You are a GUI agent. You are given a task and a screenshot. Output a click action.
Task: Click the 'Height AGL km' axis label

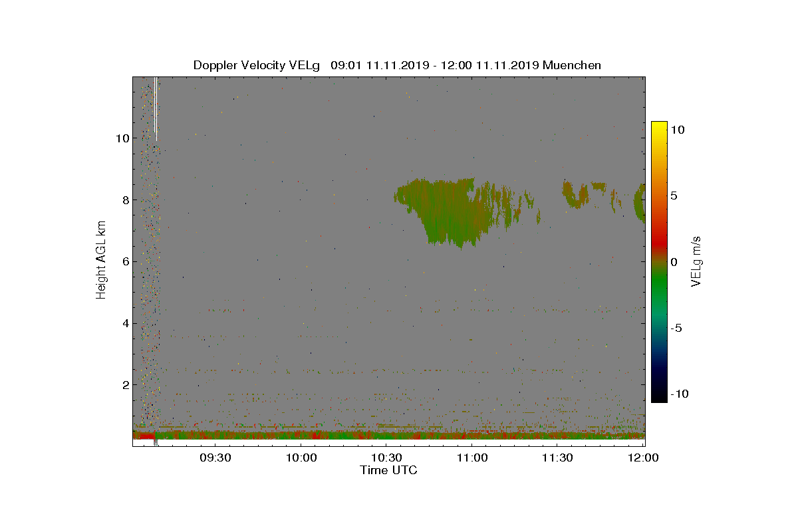pos(101,261)
